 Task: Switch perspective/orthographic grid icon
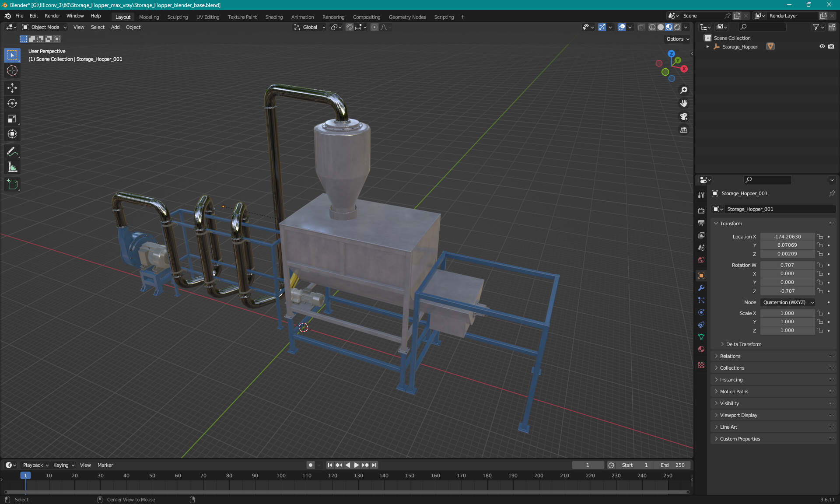[x=684, y=130]
